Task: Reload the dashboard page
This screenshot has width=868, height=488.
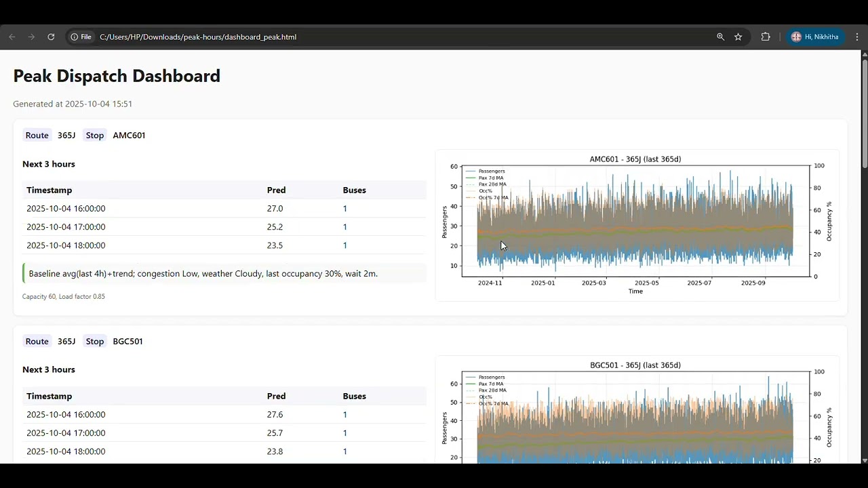Action: pos(51,37)
